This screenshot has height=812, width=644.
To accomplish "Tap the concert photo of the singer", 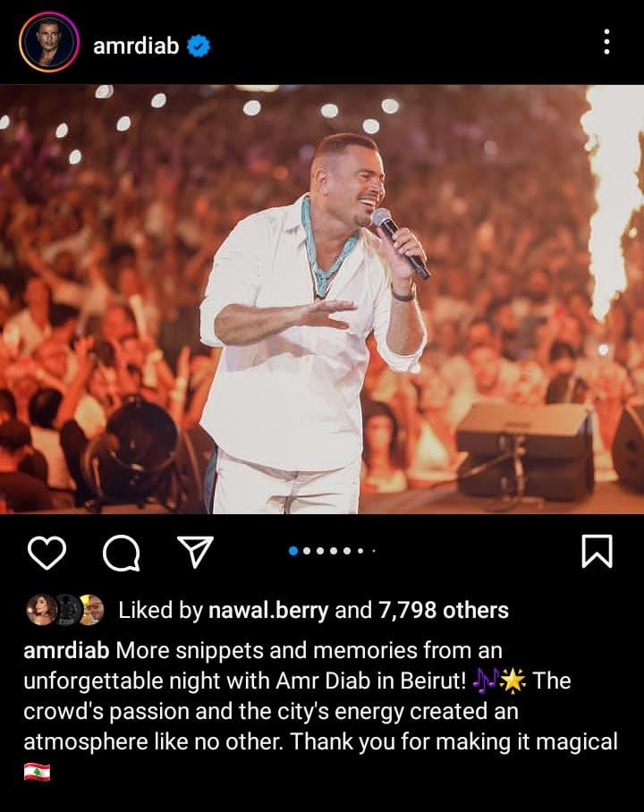I will [322, 300].
